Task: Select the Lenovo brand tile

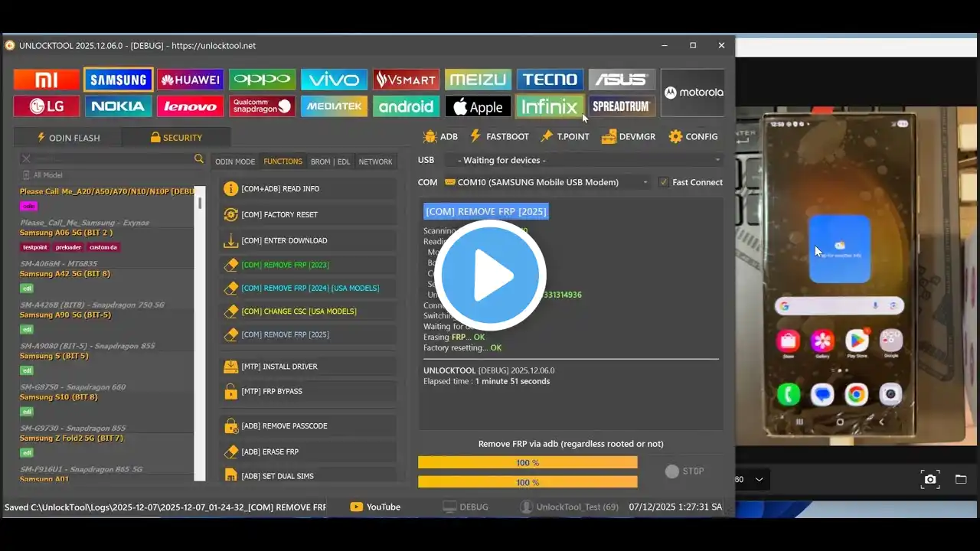Action: click(x=190, y=106)
